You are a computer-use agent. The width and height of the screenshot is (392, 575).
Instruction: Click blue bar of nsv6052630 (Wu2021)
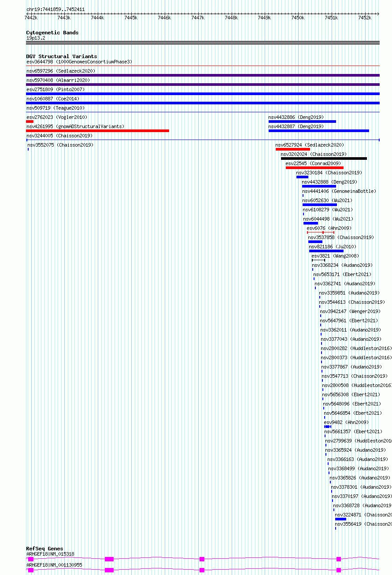320,205
